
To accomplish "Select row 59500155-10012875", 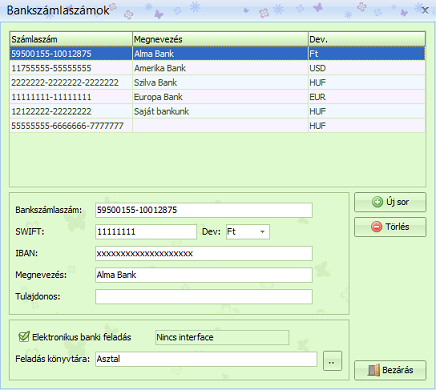I will [217, 54].
